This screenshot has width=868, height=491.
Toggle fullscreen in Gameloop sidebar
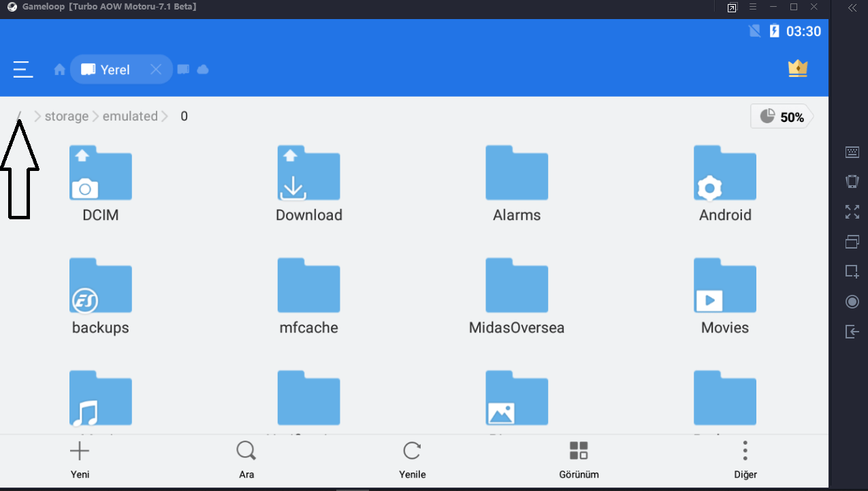852,212
